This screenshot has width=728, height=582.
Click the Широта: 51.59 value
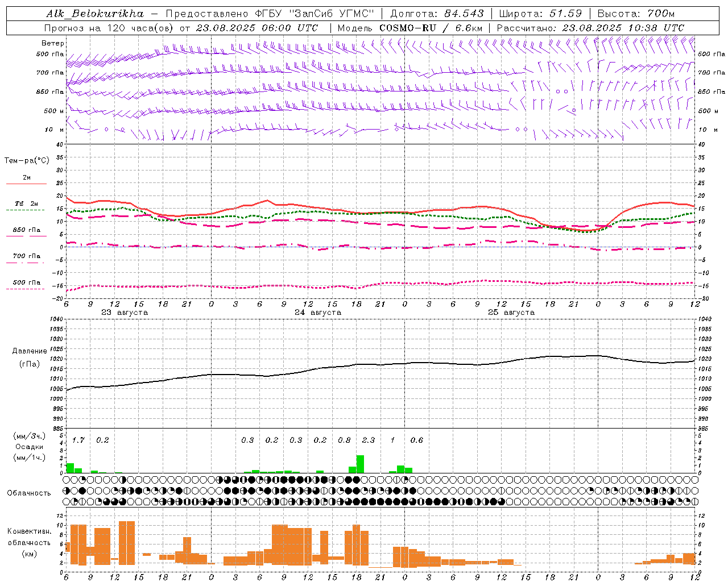click(540, 14)
